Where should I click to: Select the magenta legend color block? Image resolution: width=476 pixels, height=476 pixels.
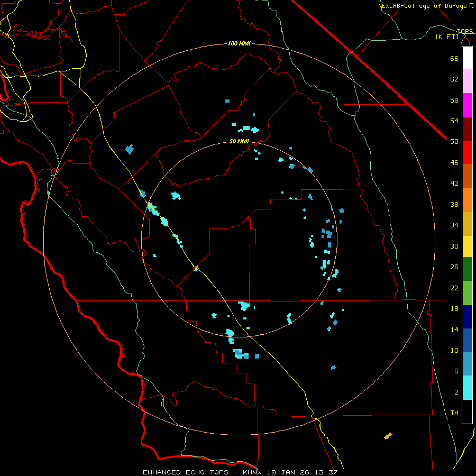467,105
